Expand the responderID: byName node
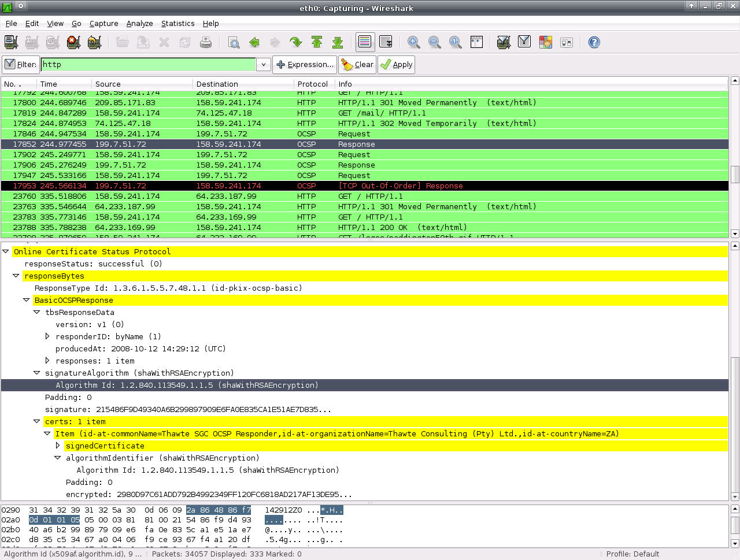The image size is (740, 560). pyautogui.click(x=47, y=336)
